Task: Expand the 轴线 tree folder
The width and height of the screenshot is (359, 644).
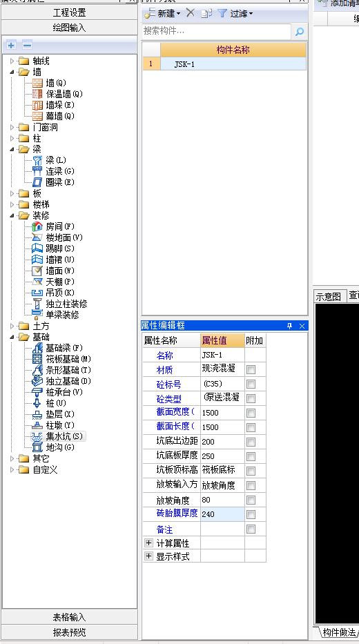Action: 12,61
